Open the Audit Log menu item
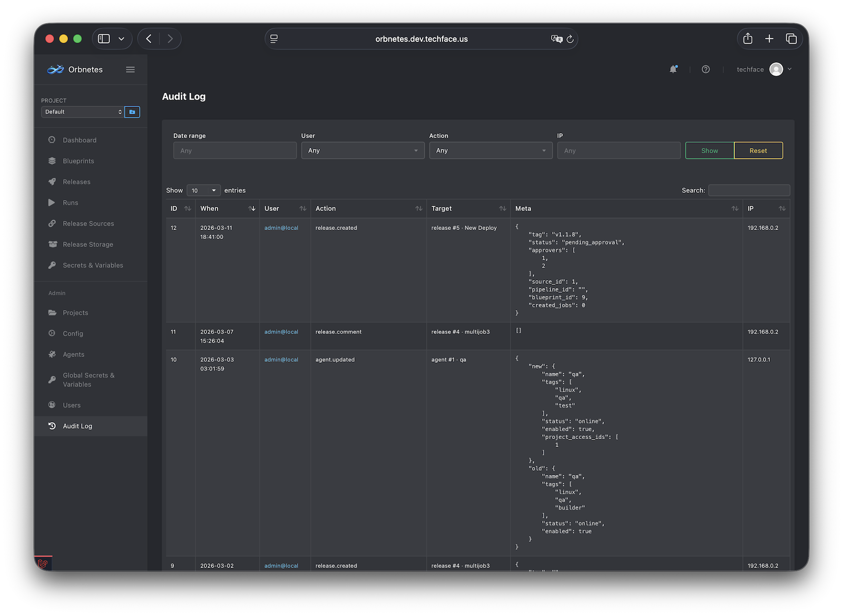 tap(77, 425)
